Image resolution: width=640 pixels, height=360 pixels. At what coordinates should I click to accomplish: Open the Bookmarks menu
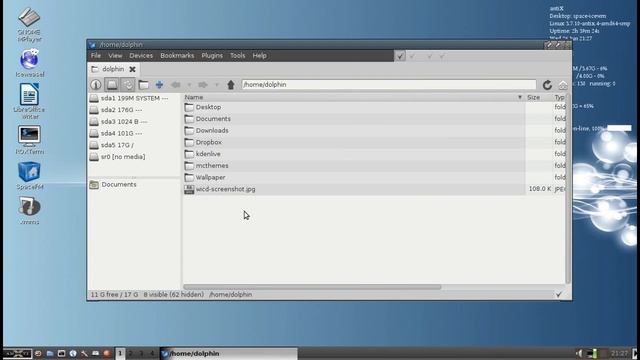click(177, 56)
